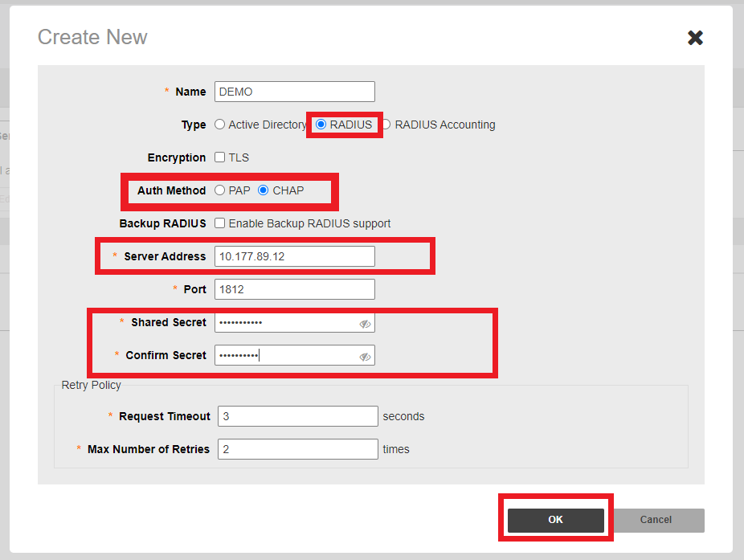The image size is (744, 560).
Task: Cancel the new server dialog
Action: [x=656, y=520]
